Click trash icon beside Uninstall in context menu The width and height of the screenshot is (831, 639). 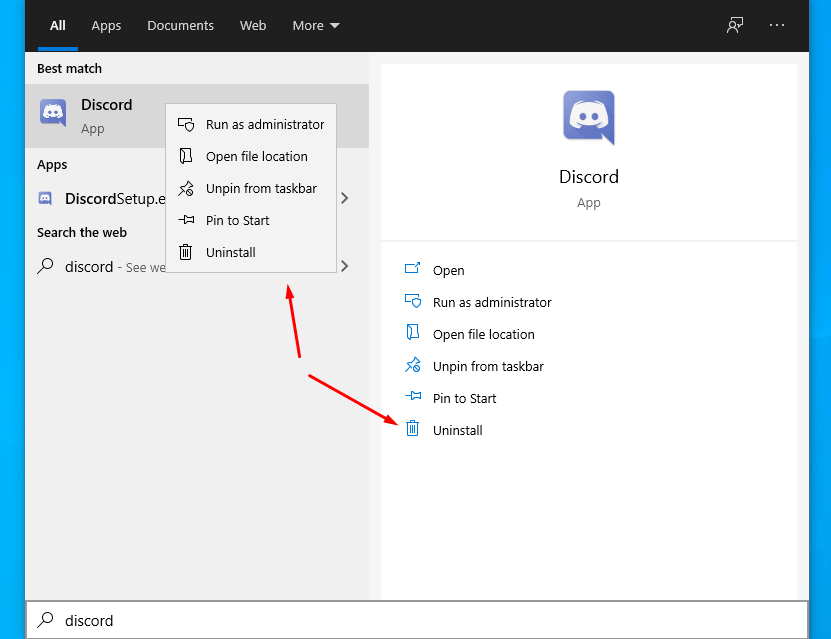point(185,252)
